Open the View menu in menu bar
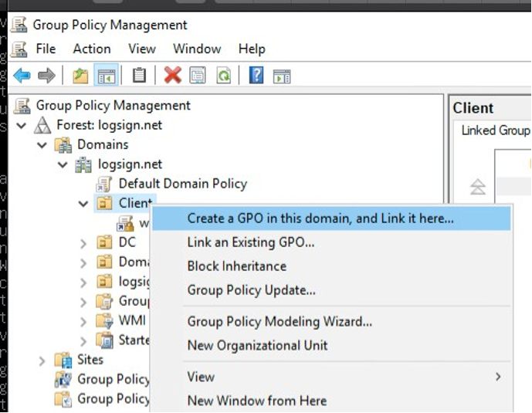The width and height of the screenshot is (532, 413). point(142,49)
